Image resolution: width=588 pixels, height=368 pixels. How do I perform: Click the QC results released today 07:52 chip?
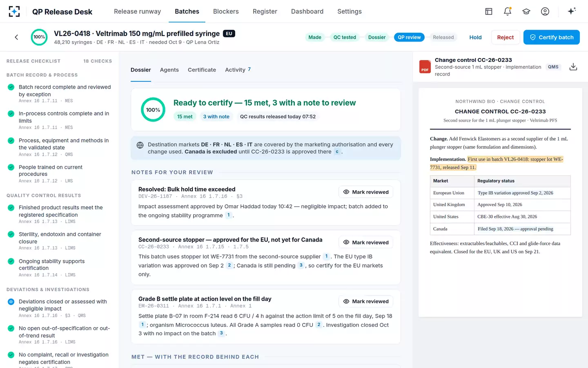278,117
